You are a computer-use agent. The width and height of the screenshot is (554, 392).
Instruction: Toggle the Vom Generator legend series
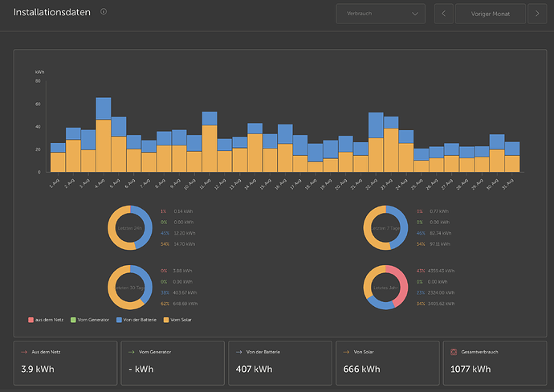[x=90, y=320]
